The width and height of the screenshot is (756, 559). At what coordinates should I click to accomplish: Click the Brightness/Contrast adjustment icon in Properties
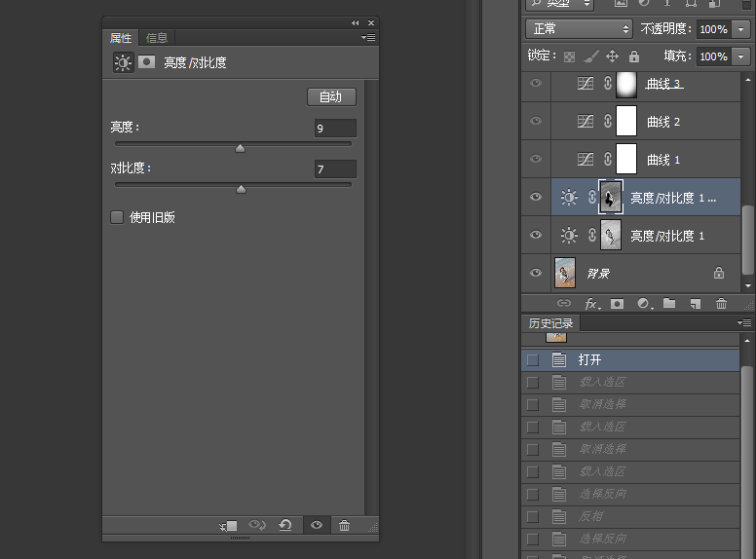coord(123,62)
